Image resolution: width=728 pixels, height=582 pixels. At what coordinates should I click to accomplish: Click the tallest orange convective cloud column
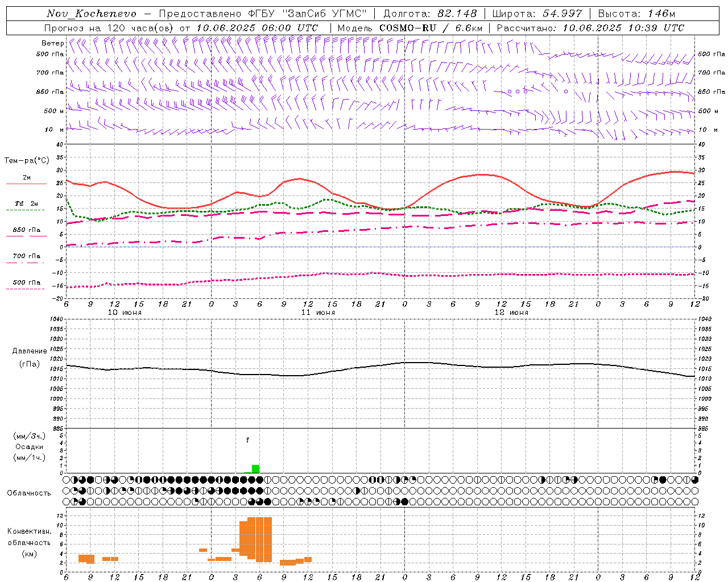[259, 539]
